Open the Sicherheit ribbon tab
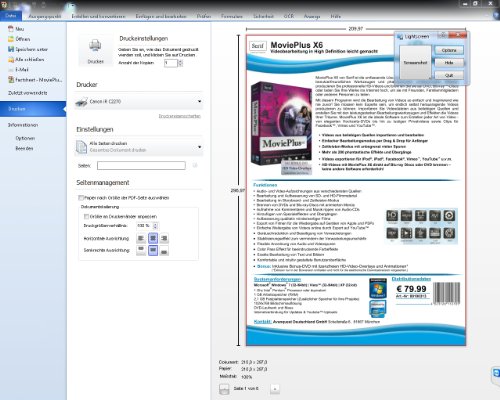Viewport: 500px width, 400px height. pyautogui.click(x=263, y=16)
